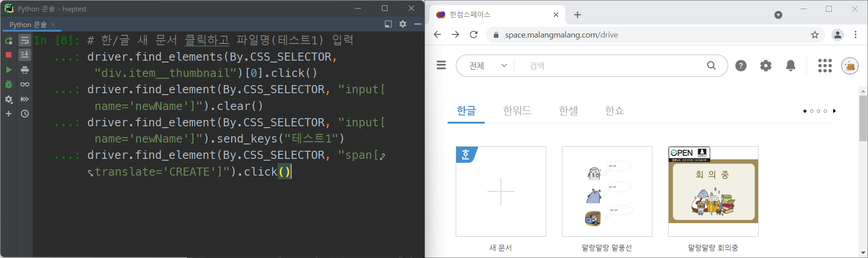This screenshot has width=868, height=258.
Task: Hide the Python console panel
Action: [x=418, y=24]
